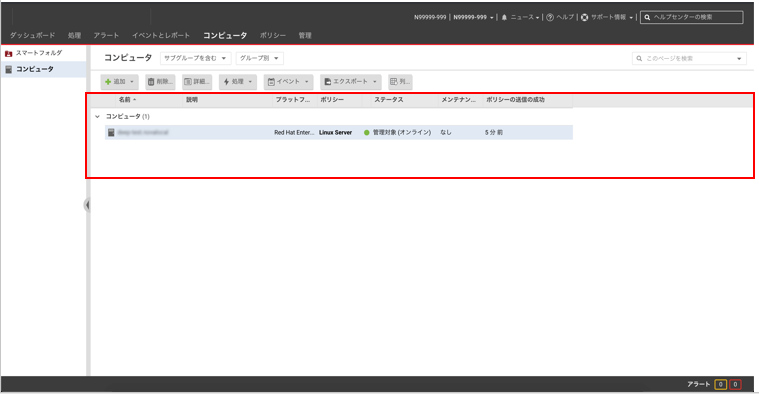Expand the イベント dropdown arrow

coord(306,82)
